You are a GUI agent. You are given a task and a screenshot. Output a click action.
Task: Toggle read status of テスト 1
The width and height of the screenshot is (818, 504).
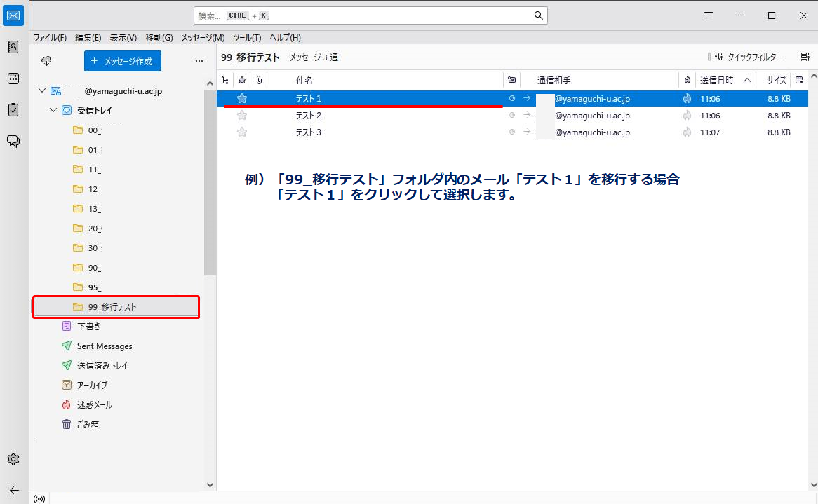coord(511,99)
